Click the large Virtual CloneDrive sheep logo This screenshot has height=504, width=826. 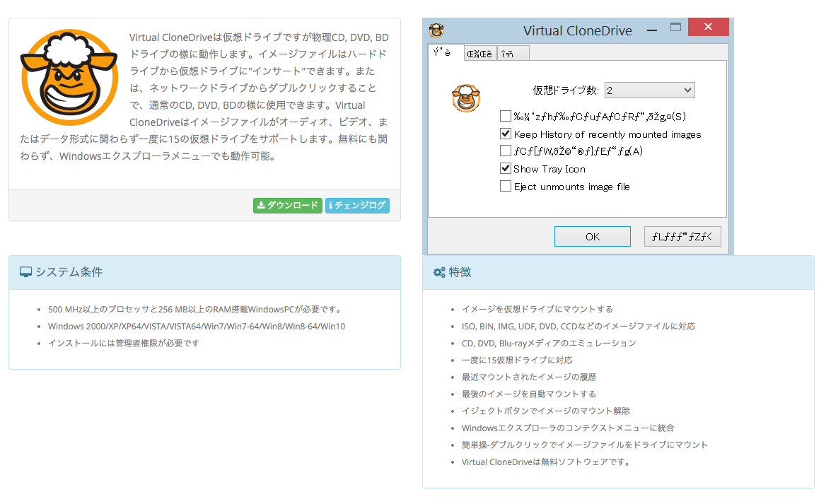pos(69,77)
